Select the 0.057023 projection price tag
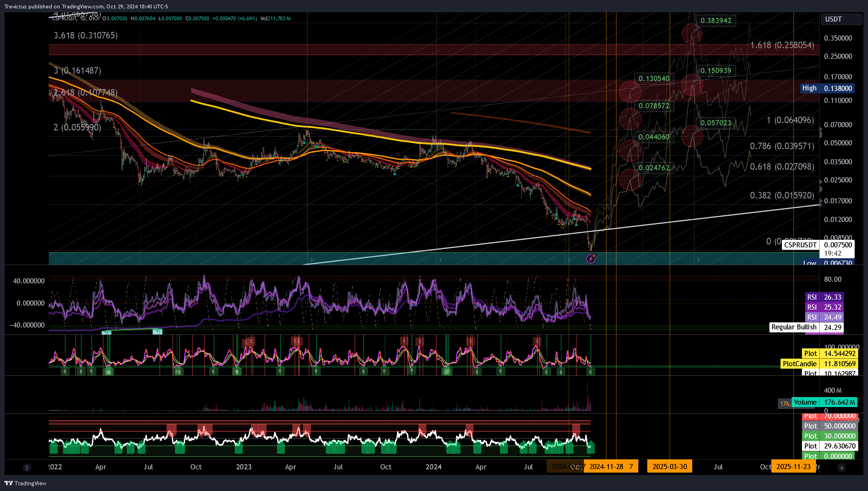Viewport: 868px width, 491px height. click(716, 123)
